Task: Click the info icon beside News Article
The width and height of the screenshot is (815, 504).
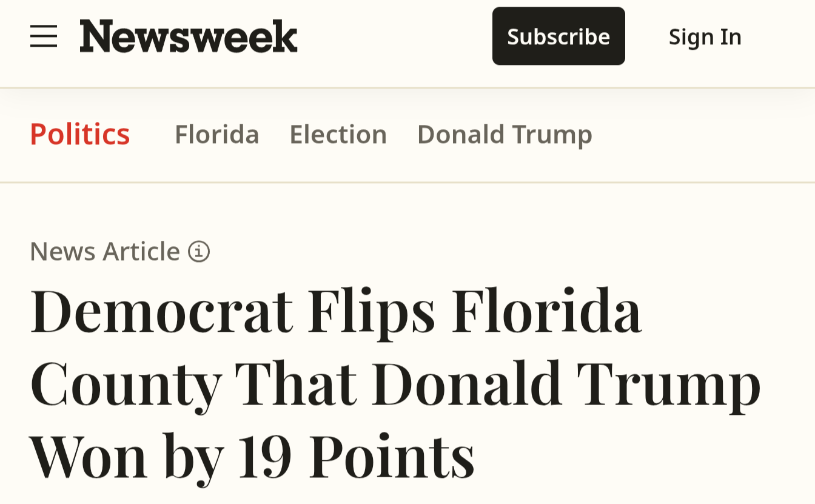Action: [199, 251]
